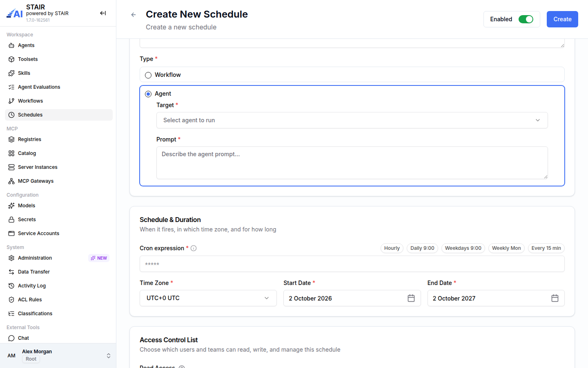Click the Start Date field 2 October 2026
The height and width of the screenshot is (368, 588).
point(352,298)
